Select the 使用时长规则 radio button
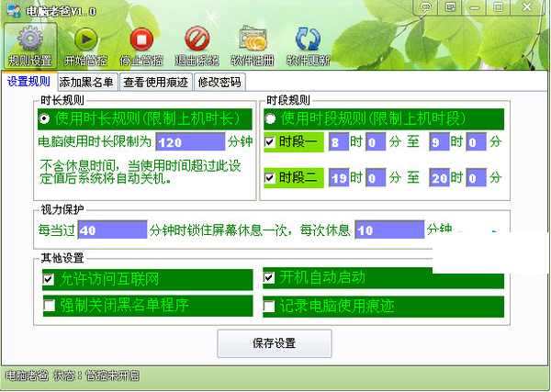This screenshot has height=392, width=551. [x=45, y=118]
